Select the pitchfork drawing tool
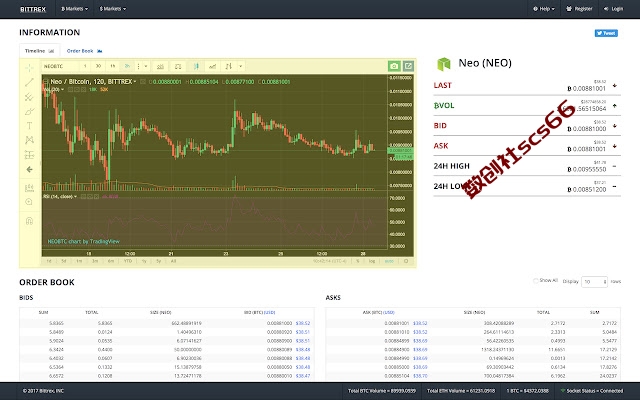 click(29, 97)
